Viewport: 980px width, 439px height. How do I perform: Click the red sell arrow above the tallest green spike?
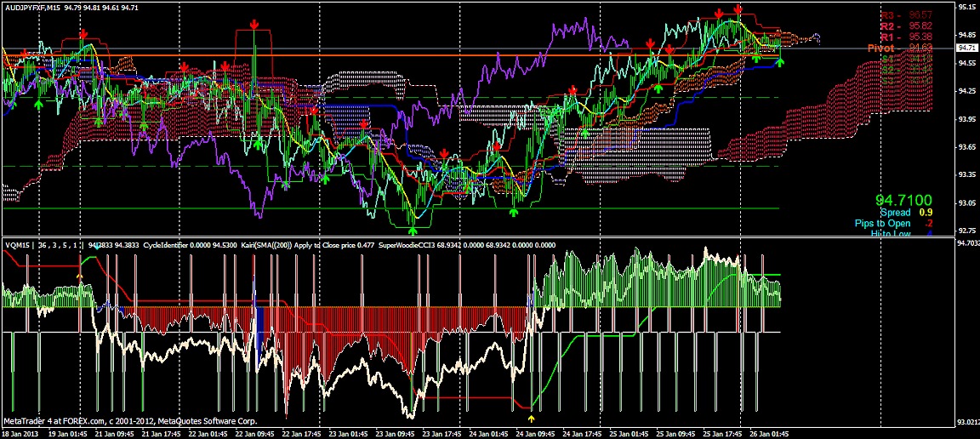click(254, 25)
